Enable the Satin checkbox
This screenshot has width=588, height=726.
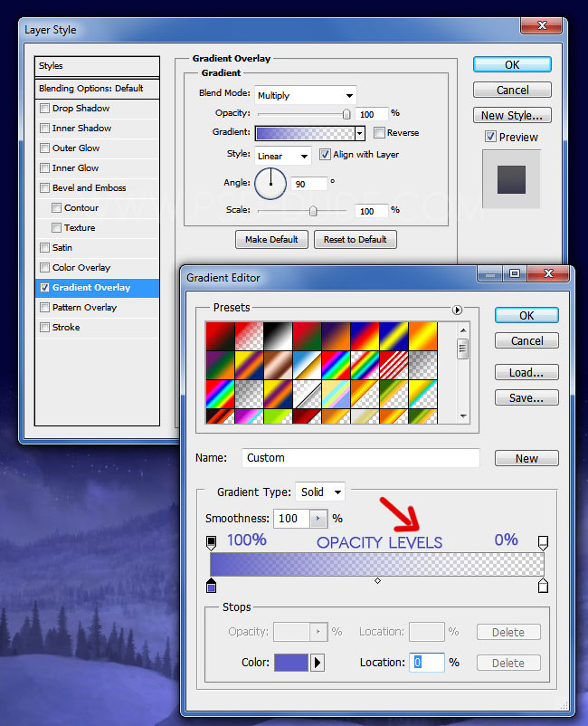[45, 248]
